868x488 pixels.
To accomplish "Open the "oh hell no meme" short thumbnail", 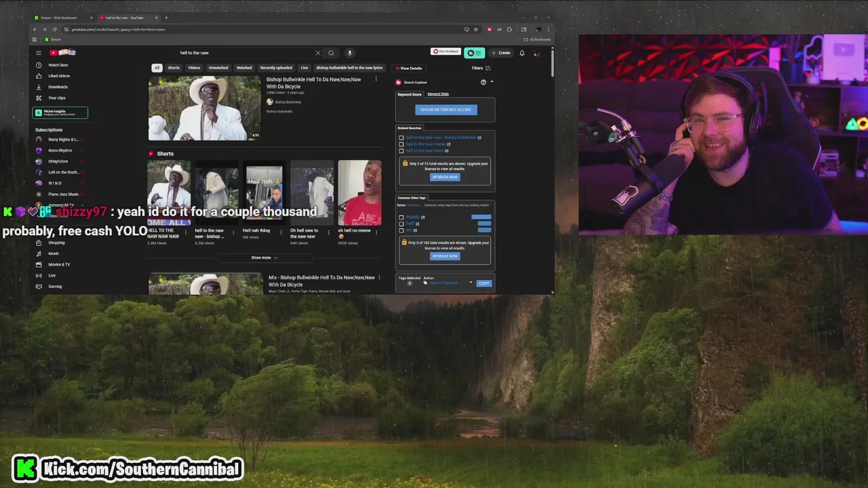I will point(359,192).
